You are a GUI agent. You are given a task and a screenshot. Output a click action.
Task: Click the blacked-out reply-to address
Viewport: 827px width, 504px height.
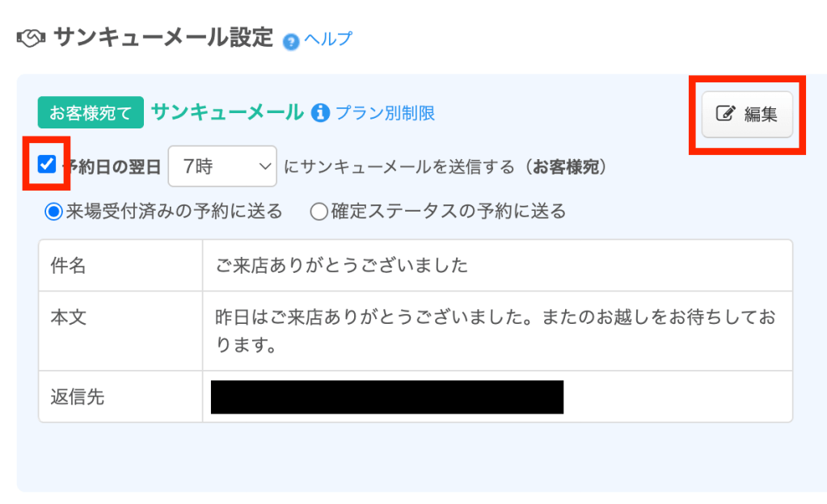386,397
